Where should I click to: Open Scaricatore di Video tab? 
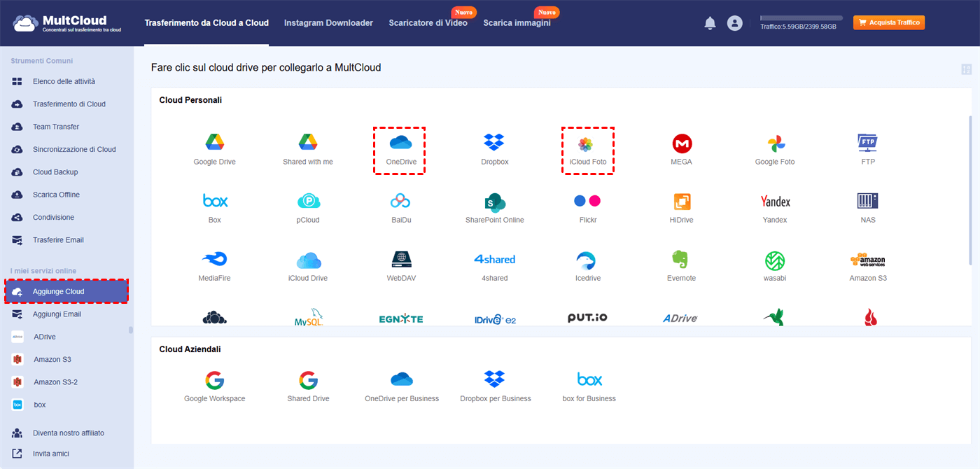(x=428, y=23)
